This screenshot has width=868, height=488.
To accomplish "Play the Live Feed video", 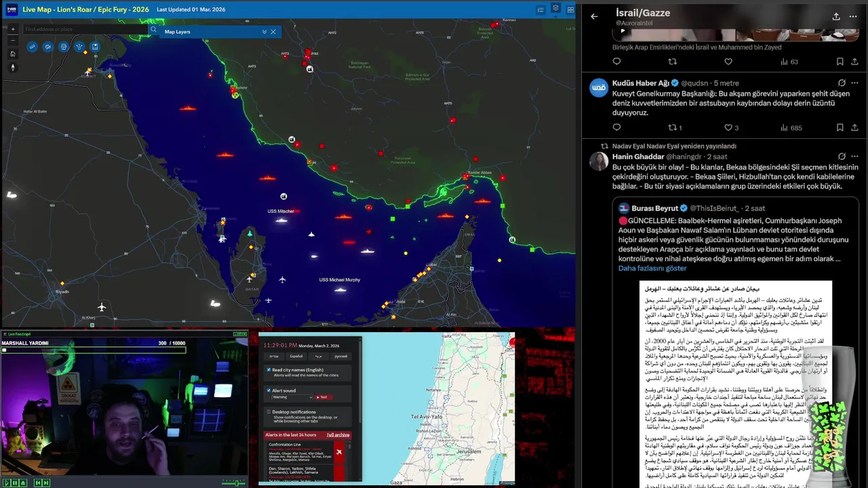I will pos(7,483).
